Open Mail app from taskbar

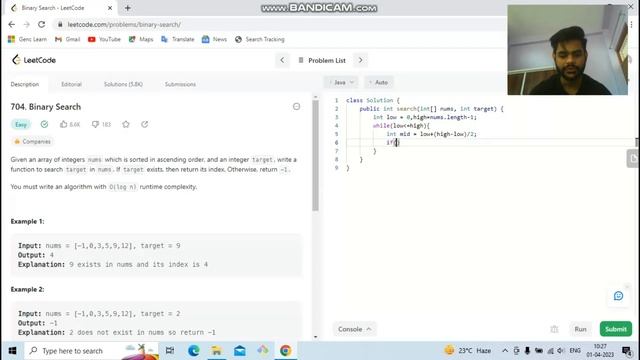[x=240, y=351]
